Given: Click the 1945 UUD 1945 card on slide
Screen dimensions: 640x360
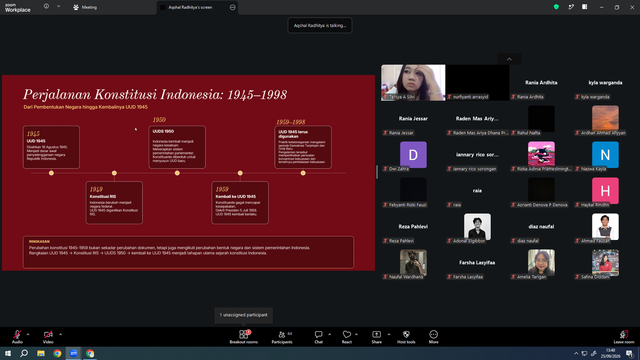Looking at the screenshot, I should click(51, 147).
